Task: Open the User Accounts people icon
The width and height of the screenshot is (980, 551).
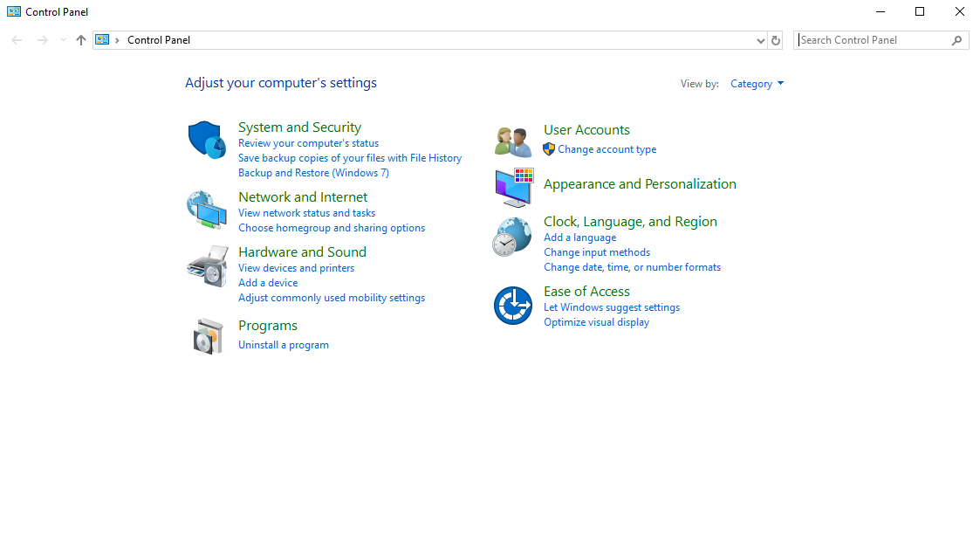Action: [x=513, y=141]
